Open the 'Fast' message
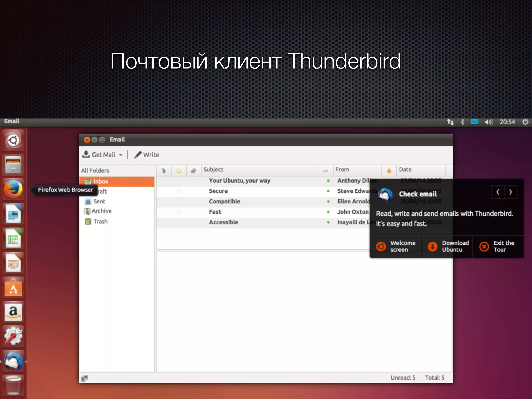 (215, 212)
